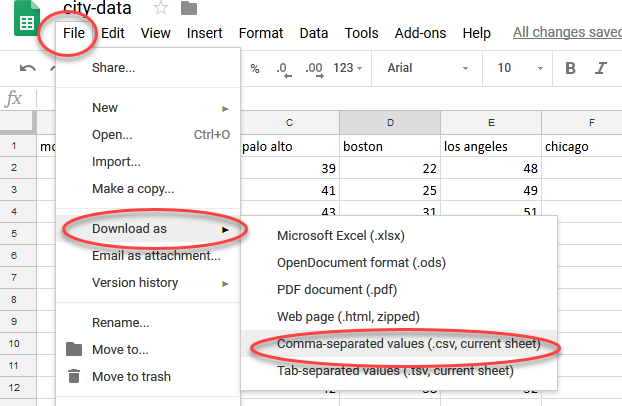This screenshot has height=406, width=622.
Task: Download as Tab-separated values (.tsv)
Action: 399,370
